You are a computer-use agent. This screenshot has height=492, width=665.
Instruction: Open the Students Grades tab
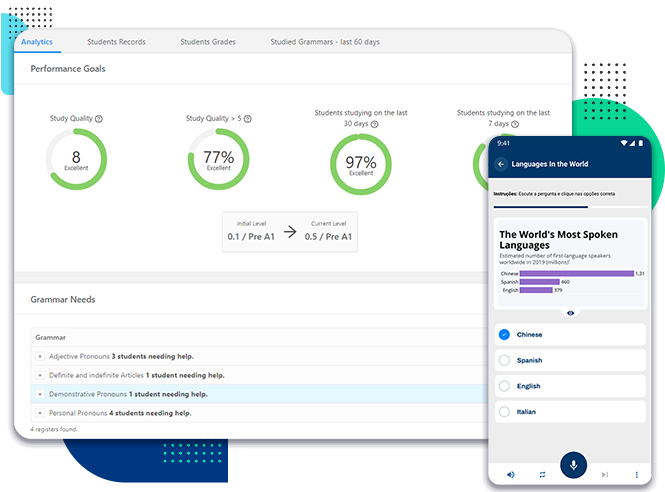tap(207, 42)
